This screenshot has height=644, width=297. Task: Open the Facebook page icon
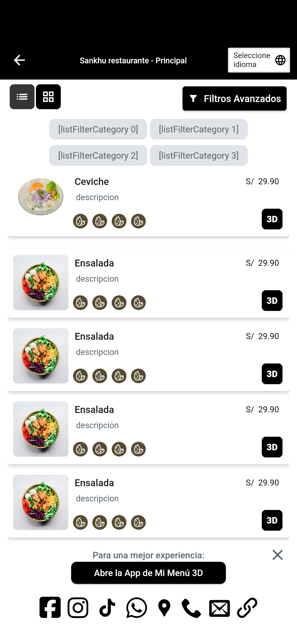point(50,607)
